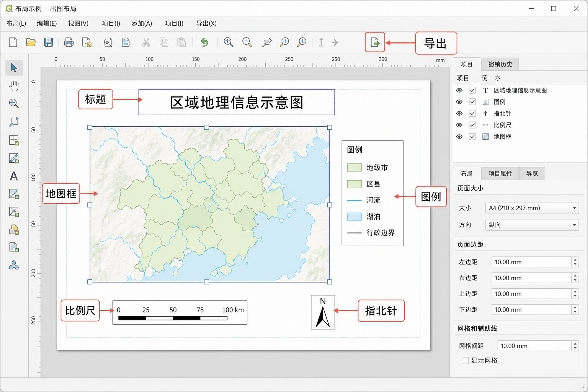The height and width of the screenshot is (392, 588).
Task: Select the Move item content tool
Action: pos(14,121)
